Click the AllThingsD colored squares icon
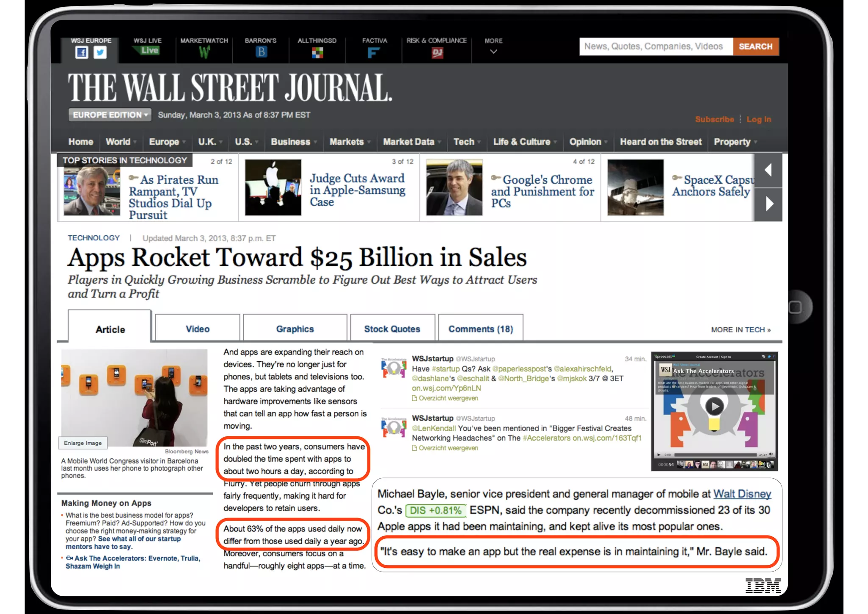The height and width of the screenshot is (614, 868). (x=317, y=53)
